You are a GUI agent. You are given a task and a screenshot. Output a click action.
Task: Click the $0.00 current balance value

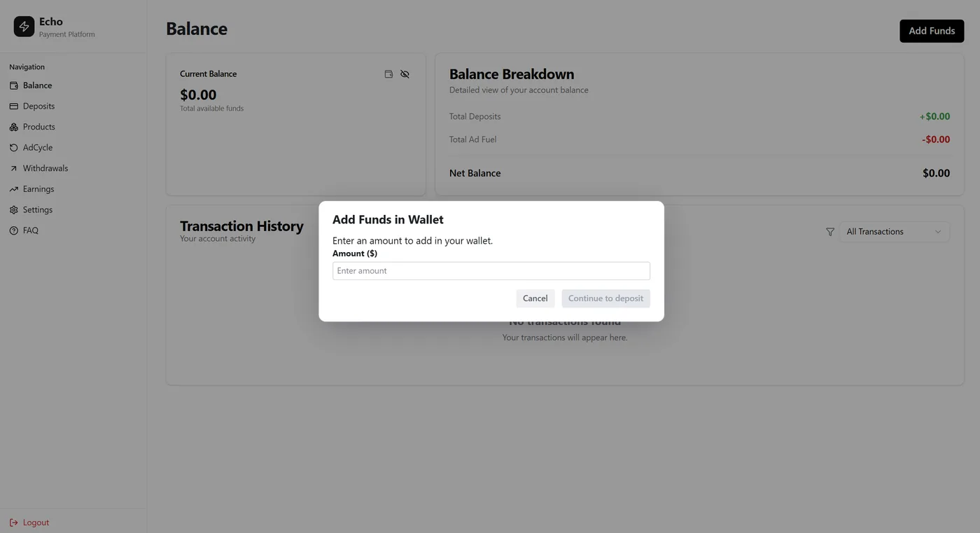(x=198, y=95)
